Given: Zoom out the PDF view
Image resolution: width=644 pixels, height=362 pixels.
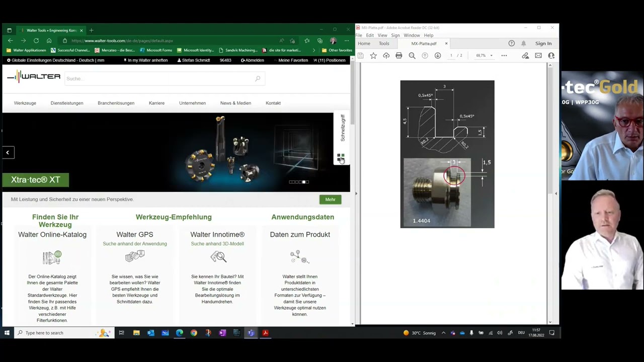Looking at the screenshot, I should (412, 56).
